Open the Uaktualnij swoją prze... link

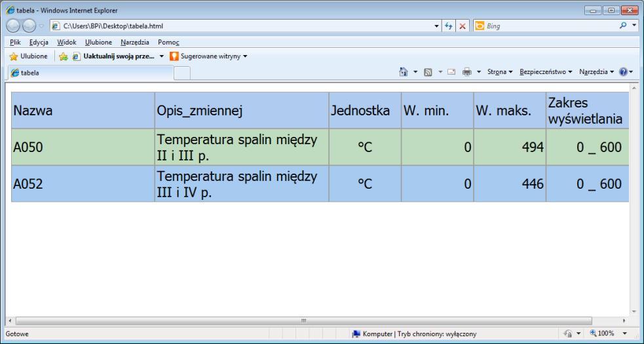click(x=114, y=56)
